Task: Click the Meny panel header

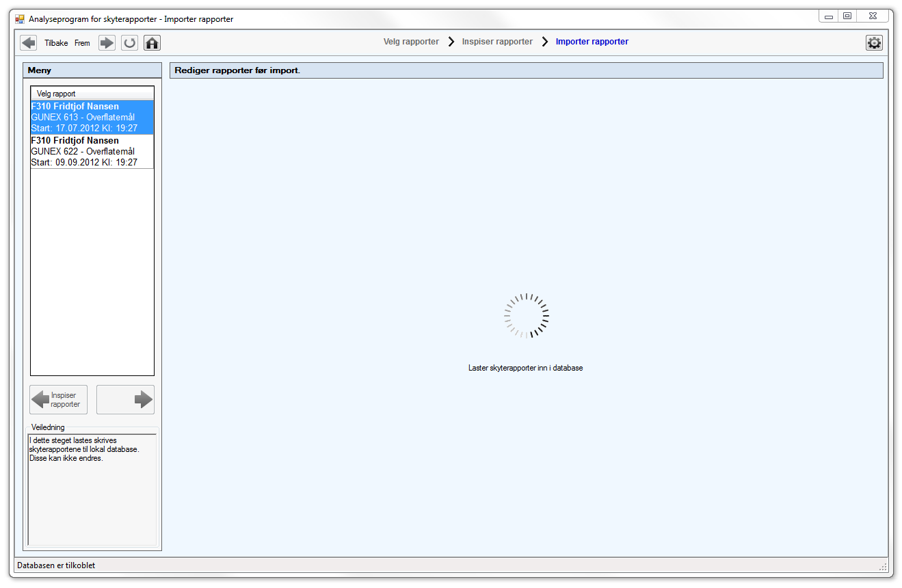Action: (x=92, y=70)
